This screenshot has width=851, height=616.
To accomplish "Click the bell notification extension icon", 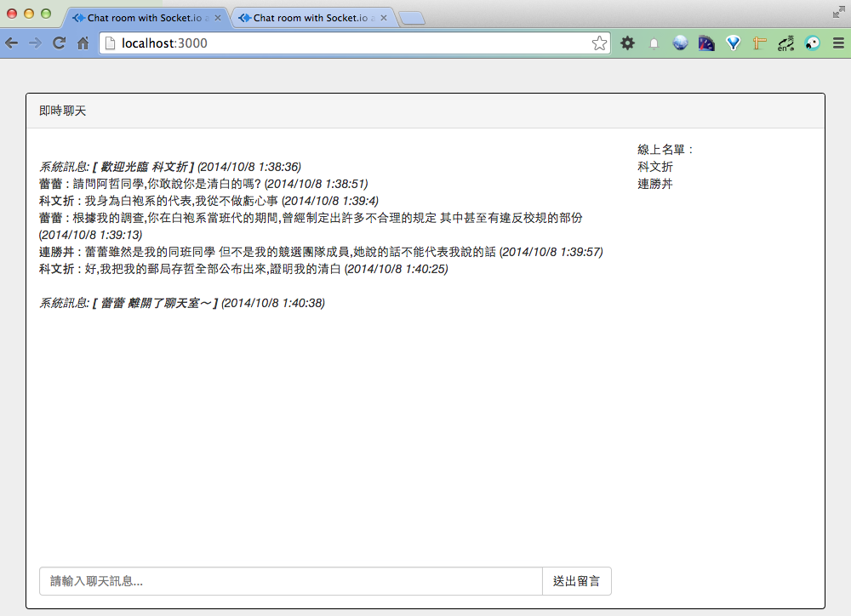I will point(654,43).
